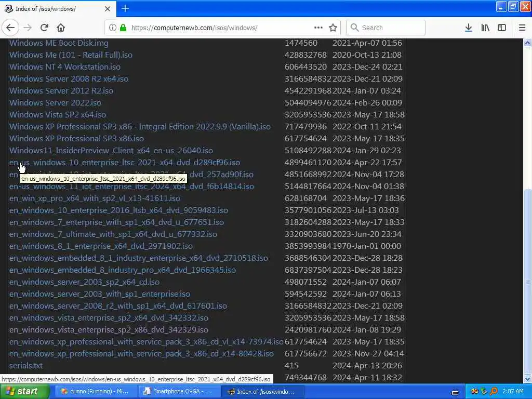
Task: Show site information for computernewb.com
Action: click(x=112, y=28)
